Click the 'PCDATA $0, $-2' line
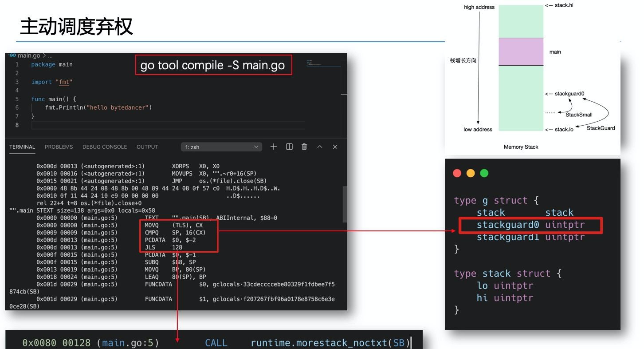 170,240
